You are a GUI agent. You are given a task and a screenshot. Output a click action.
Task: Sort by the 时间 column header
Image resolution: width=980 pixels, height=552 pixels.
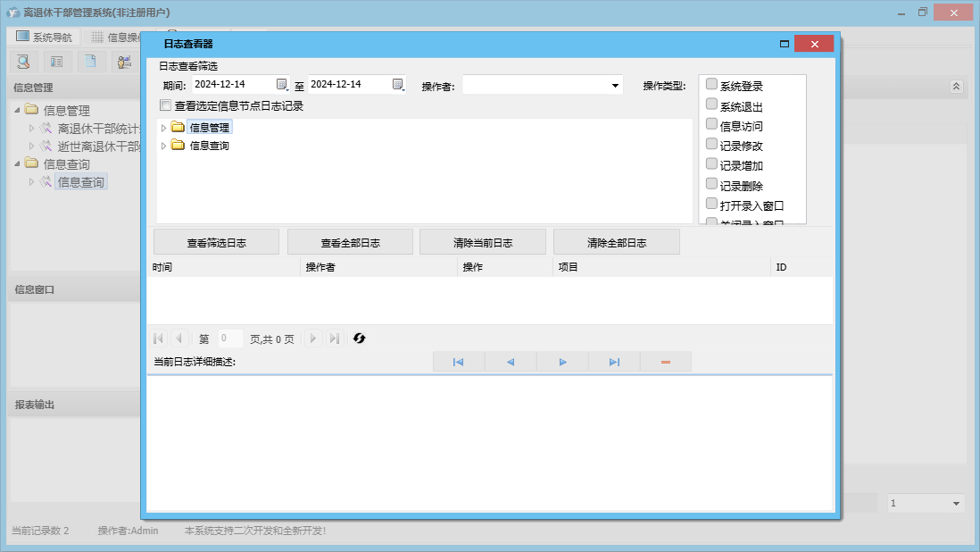224,267
